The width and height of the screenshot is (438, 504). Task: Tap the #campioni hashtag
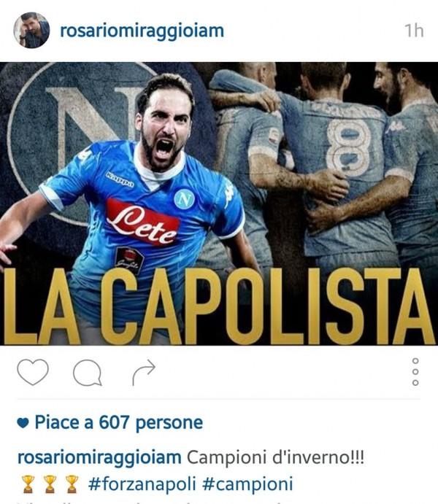(x=247, y=484)
